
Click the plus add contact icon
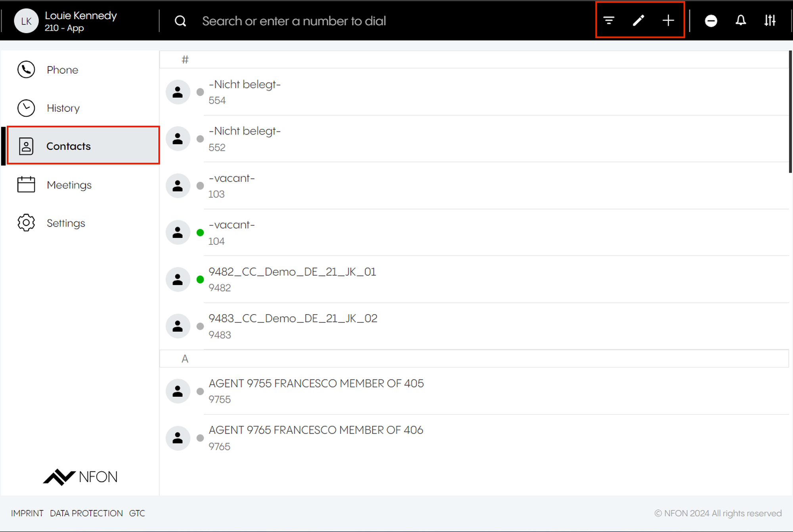(x=668, y=20)
